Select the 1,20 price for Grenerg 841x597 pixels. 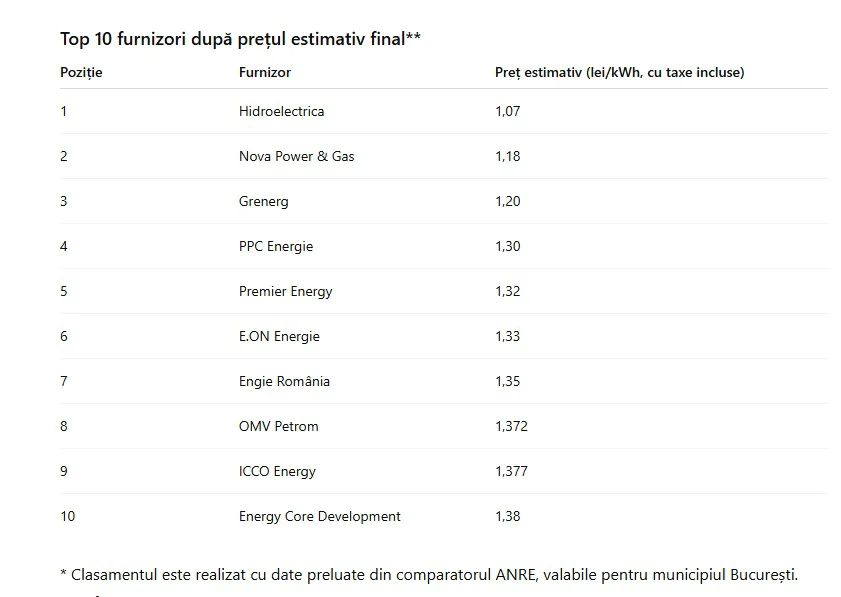pos(507,201)
